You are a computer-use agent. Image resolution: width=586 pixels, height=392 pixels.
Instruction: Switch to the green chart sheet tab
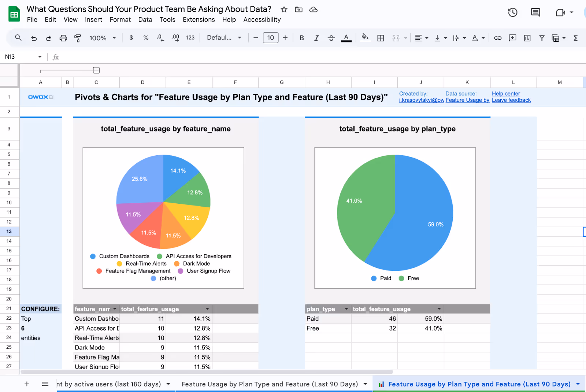point(479,384)
